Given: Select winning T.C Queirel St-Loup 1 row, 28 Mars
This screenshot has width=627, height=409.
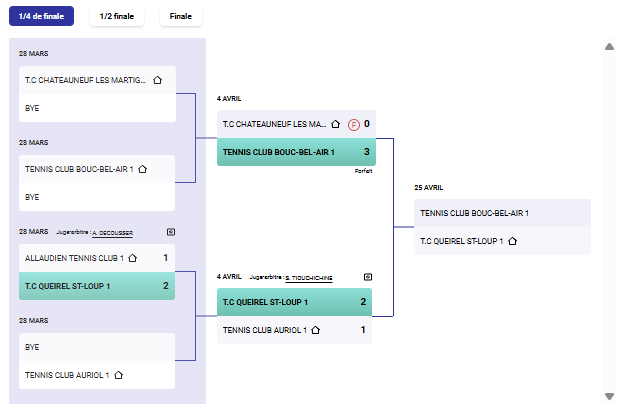Looking at the screenshot, I should tap(97, 286).
